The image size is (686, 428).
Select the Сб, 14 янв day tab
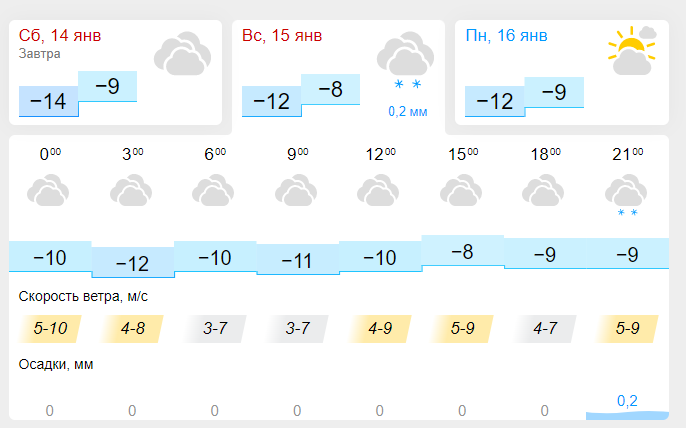[61, 36]
